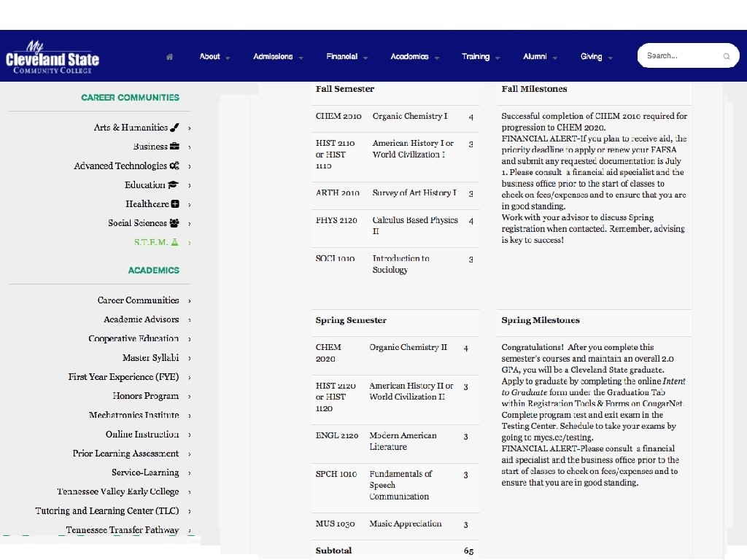This screenshot has height=560, width=747.
Task: Click the ACADEMICS sidebar heading
Action: [x=153, y=270]
